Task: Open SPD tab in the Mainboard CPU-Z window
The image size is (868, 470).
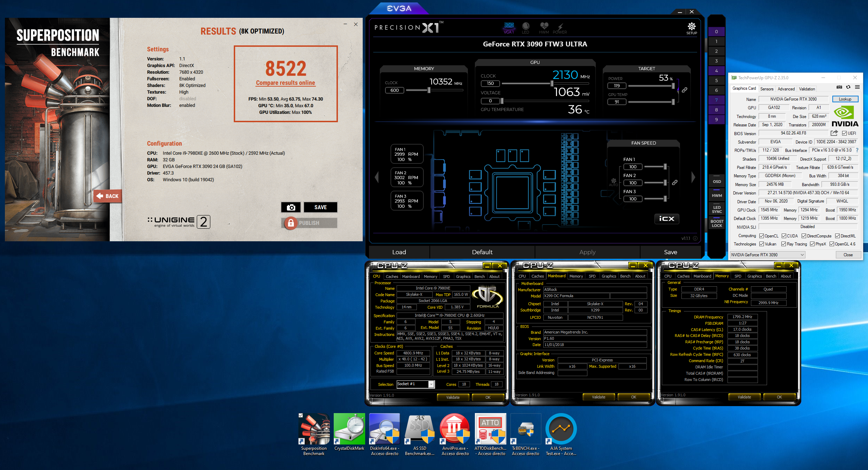Action: 592,276
